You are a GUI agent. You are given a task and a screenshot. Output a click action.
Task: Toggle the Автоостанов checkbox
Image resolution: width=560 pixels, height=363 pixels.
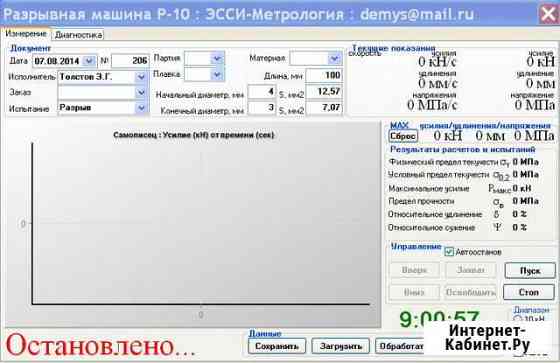tap(449, 252)
